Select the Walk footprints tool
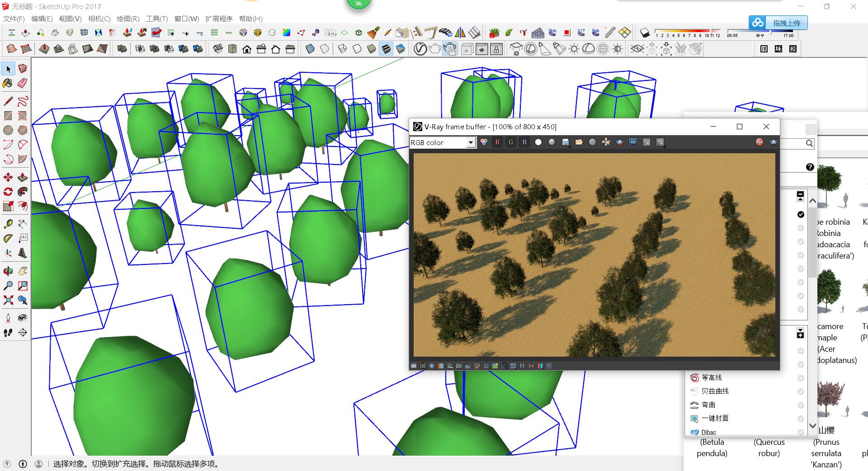Viewport: 868px width, 471px height. click(x=8, y=333)
